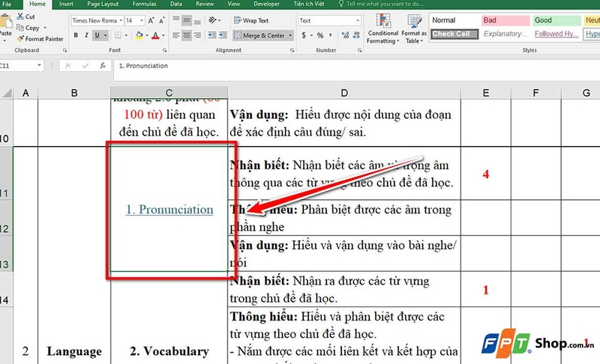The height and width of the screenshot is (364, 600).
Task: Click Merge & Center
Action: (259, 35)
